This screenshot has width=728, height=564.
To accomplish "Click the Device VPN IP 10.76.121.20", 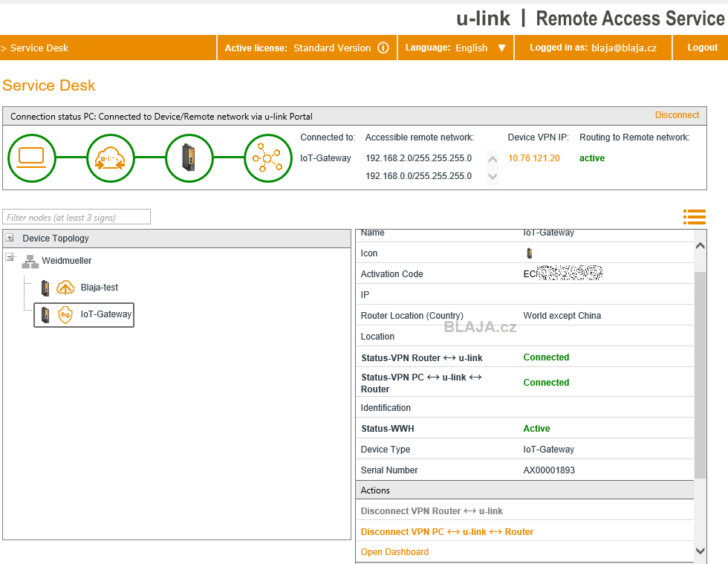I will click(533, 158).
